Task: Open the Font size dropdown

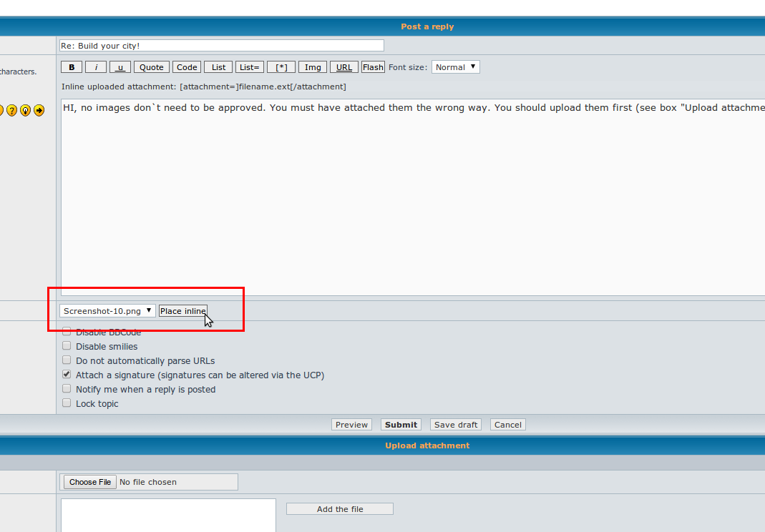Action: [x=455, y=67]
